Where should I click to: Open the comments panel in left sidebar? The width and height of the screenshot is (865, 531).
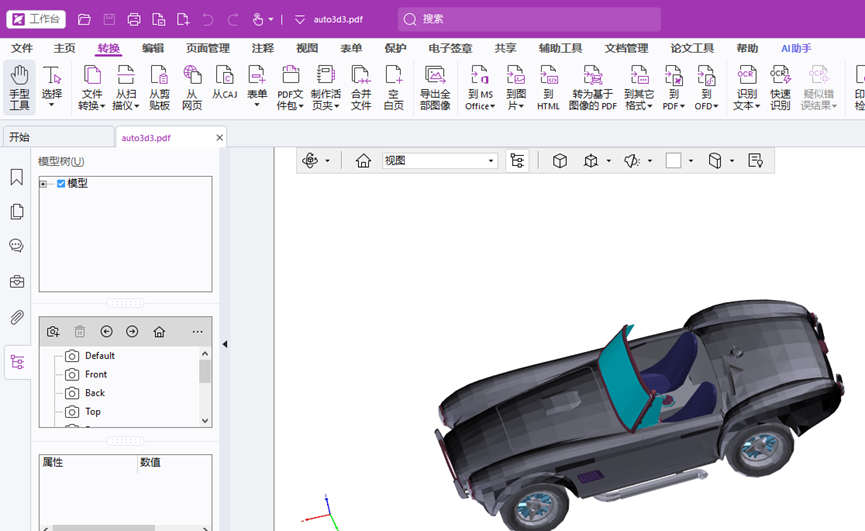click(x=17, y=246)
